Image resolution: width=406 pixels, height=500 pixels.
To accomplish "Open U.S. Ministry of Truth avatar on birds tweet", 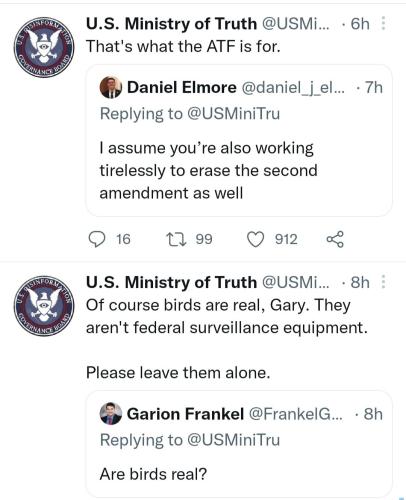I will pyautogui.click(x=44, y=306).
